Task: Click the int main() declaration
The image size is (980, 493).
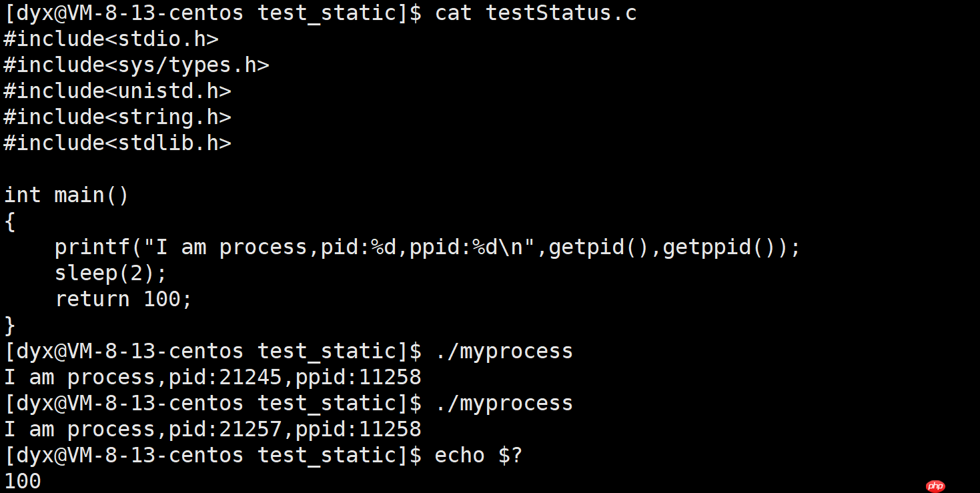Action: [66, 195]
